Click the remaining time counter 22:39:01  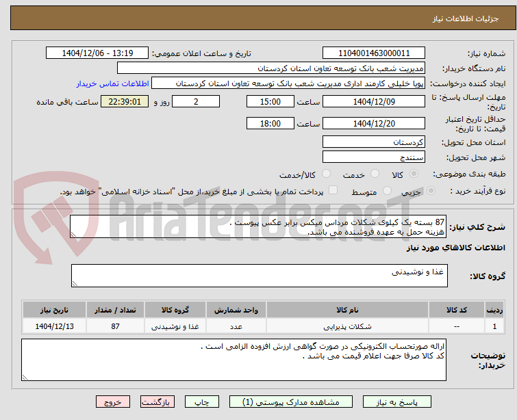click(x=125, y=101)
